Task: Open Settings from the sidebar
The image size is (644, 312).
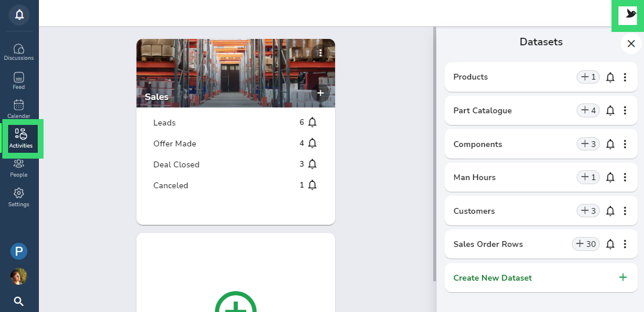Action: [19, 198]
